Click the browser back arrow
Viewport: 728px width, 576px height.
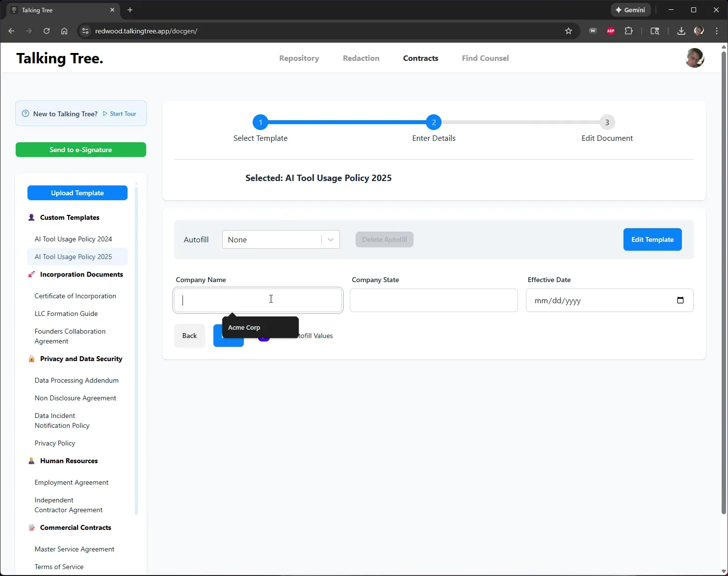tap(11, 31)
